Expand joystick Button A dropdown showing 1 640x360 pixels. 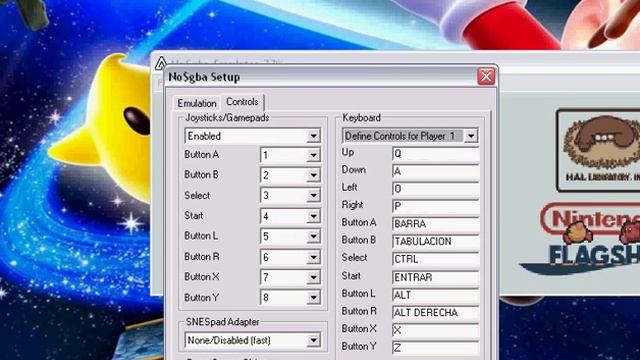290,155
